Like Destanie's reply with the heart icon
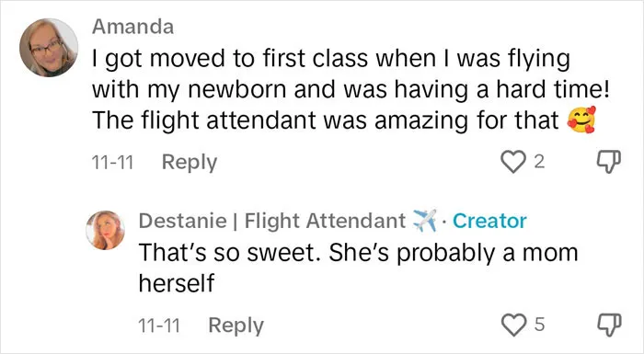Screen dimensions: 644x354 (513, 325)
